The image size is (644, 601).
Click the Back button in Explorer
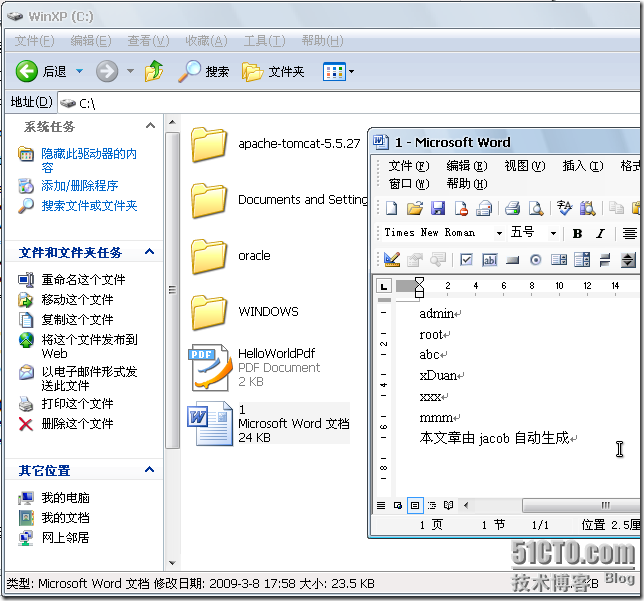[x=41, y=71]
